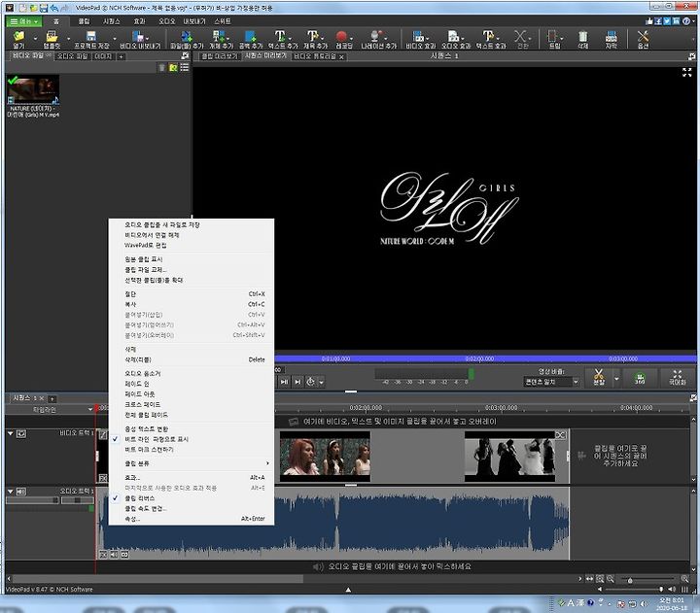Choose Fade In (페이드 인) menu item
The image size is (700, 613).
coord(137,384)
